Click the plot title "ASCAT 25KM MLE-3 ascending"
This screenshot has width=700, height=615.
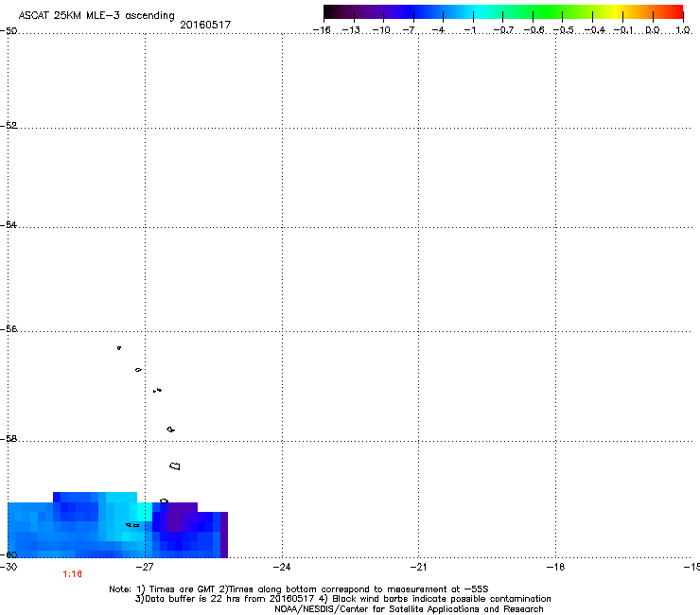[96, 15]
